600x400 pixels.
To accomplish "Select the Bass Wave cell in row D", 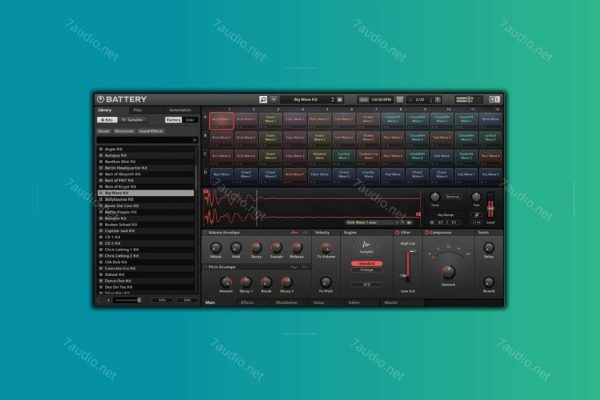I will point(222,175).
